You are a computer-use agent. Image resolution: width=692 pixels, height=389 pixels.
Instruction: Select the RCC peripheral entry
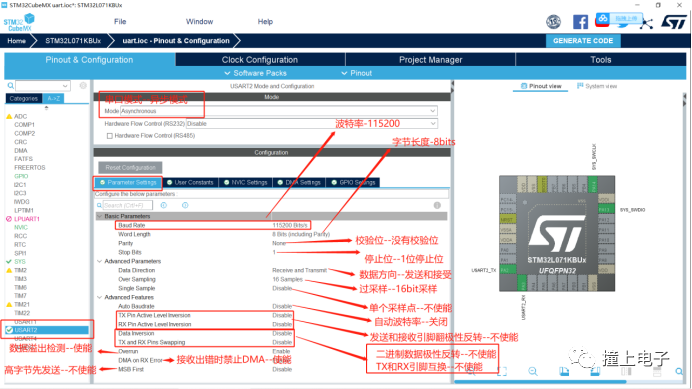tap(20, 236)
